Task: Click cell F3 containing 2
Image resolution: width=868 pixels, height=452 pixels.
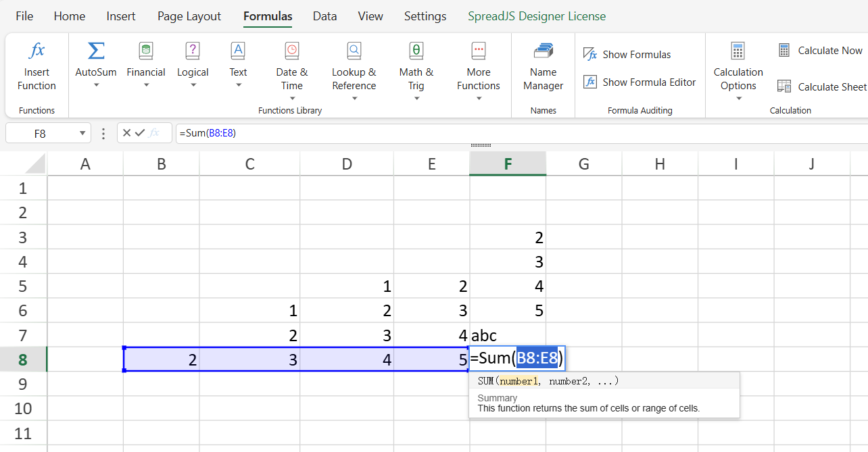Action: [x=508, y=237]
